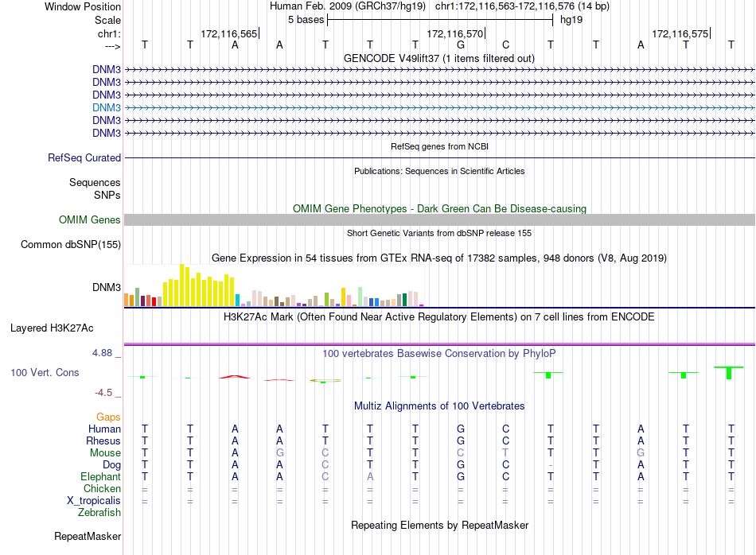Open the "H3K27Ac Mark" ENCODE track title

(439, 316)
